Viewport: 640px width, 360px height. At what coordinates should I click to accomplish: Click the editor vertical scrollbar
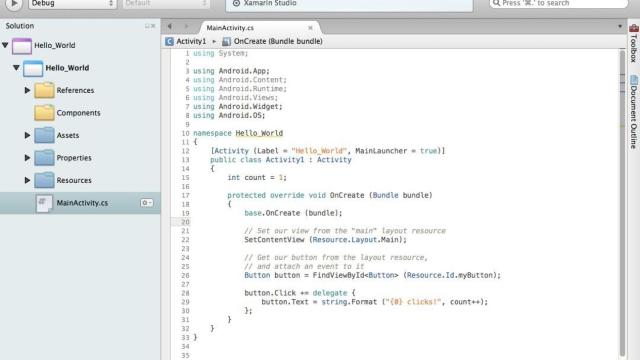(622, 203)
